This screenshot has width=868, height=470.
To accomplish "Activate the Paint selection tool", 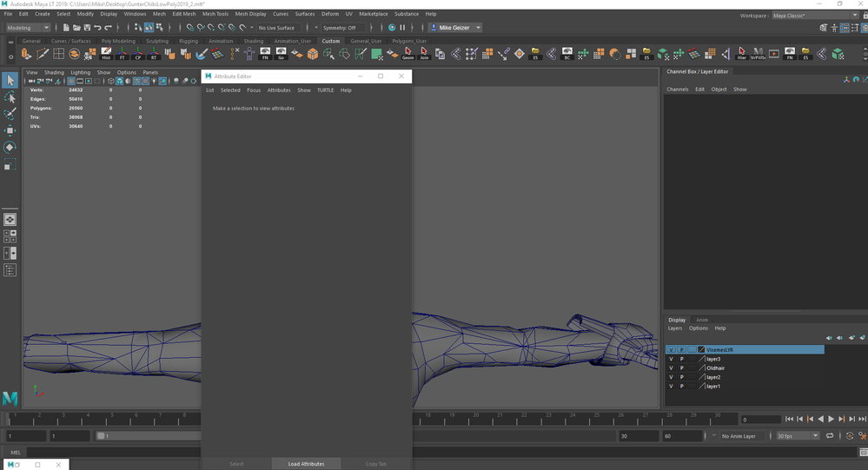I will (x=10, y=114).
